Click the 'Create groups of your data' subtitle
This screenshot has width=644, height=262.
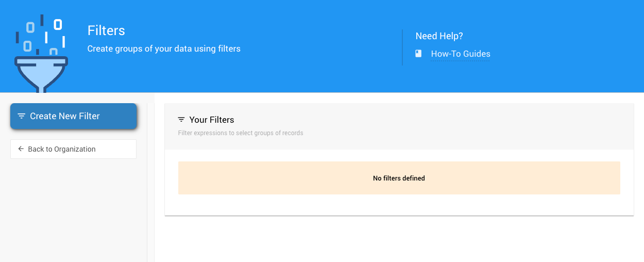(164, 48)
